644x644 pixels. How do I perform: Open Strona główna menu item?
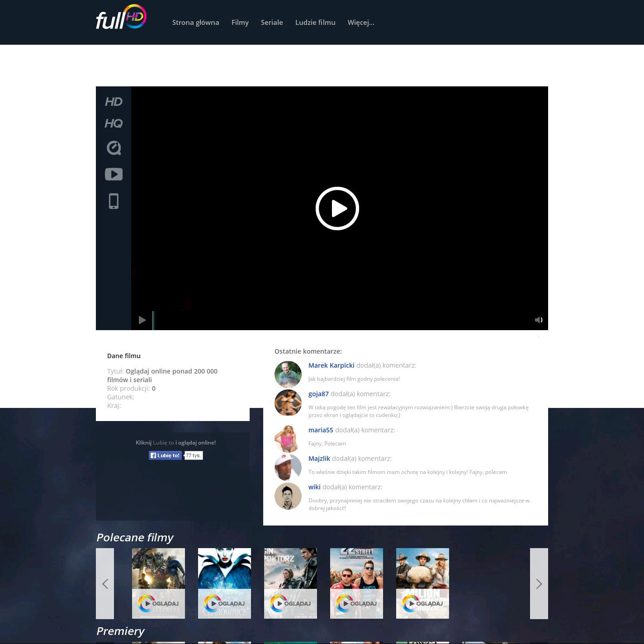(x=195, y=23)
